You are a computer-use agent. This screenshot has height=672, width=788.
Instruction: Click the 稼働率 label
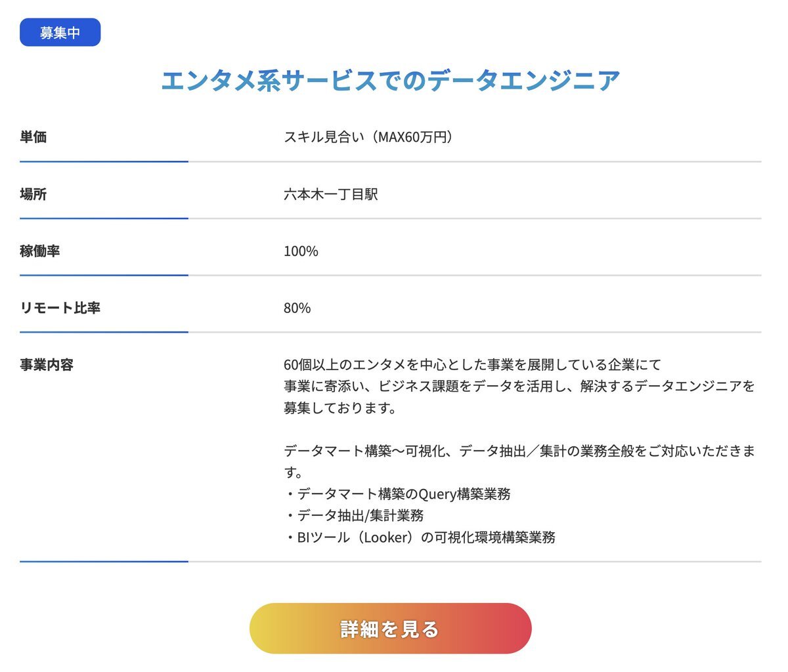coord(40,251)
